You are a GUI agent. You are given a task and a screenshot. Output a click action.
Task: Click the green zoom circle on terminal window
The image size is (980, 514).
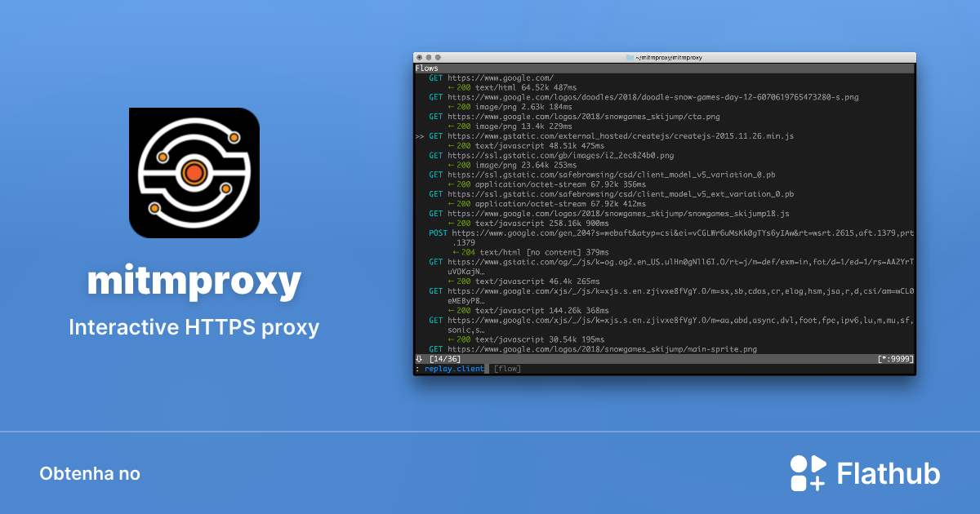click(x=438, y=57)
